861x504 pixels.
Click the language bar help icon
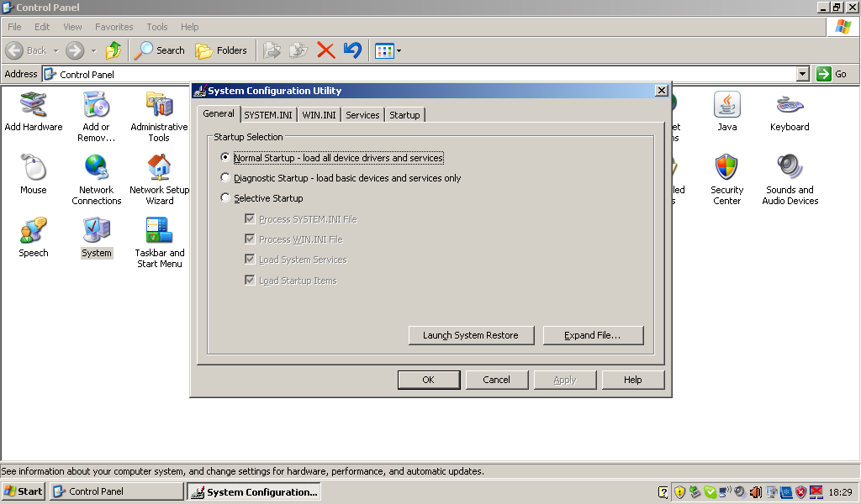[x=663, y=492]
